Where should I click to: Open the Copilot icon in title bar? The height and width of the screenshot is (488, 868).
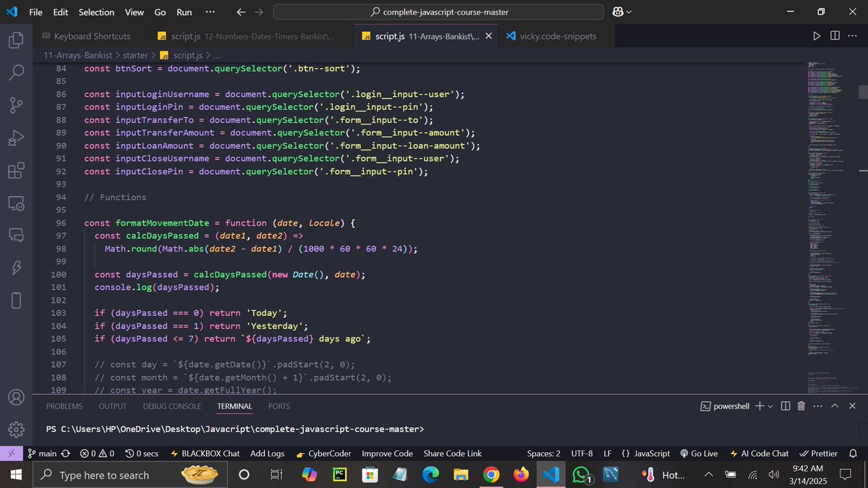[x=618, y=12]
